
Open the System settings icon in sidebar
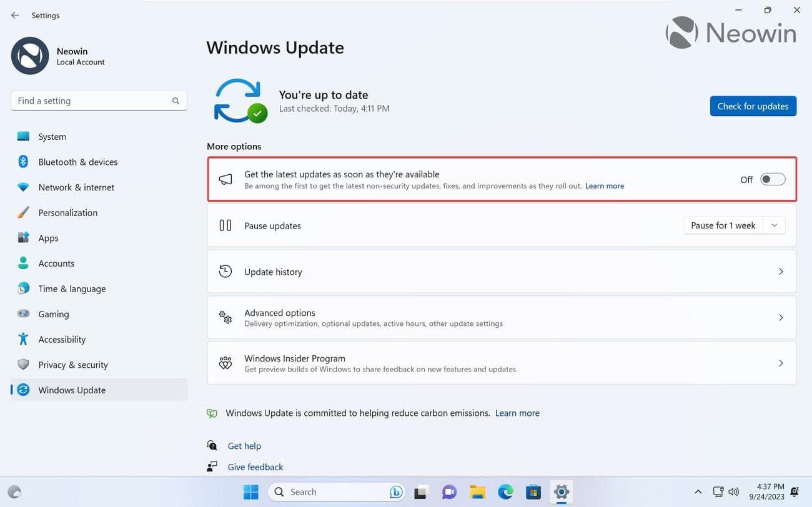pos(22,136)
